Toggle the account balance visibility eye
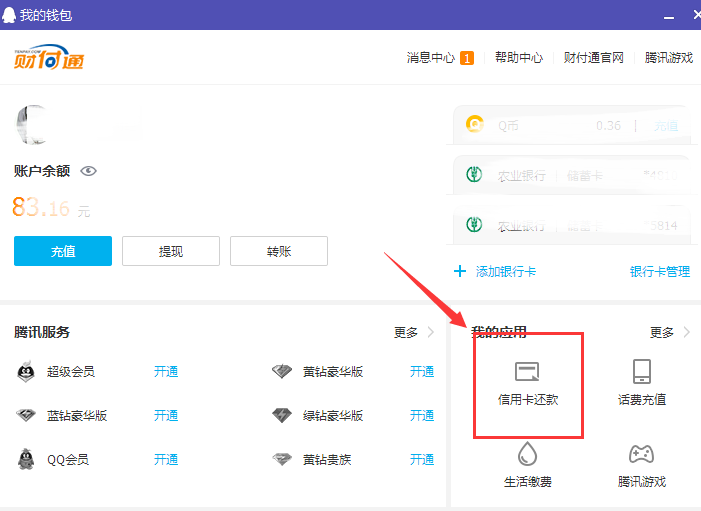Viewport: 701px width, 511px height. pos(89,171)
